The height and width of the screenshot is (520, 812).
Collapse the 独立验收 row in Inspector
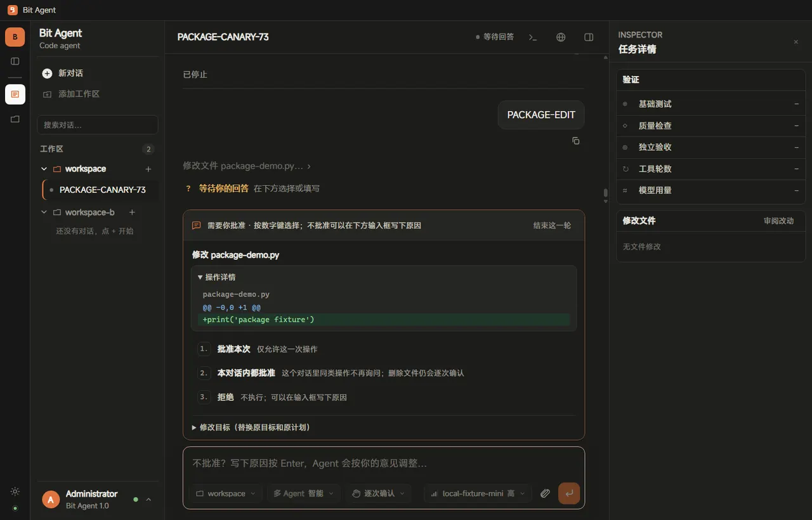[710, 147]
